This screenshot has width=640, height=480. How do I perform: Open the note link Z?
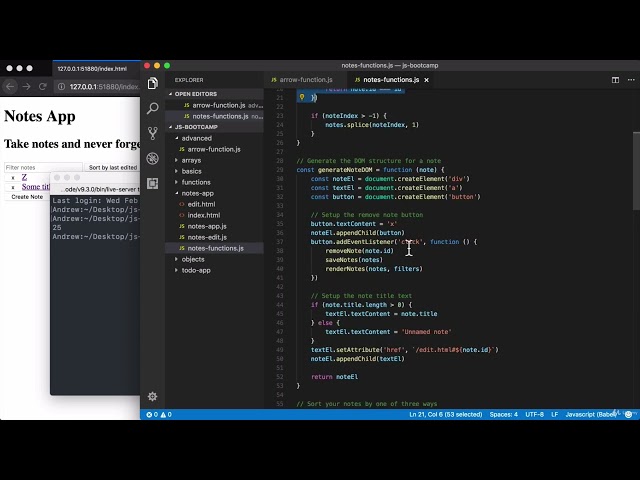coord(24,177)
